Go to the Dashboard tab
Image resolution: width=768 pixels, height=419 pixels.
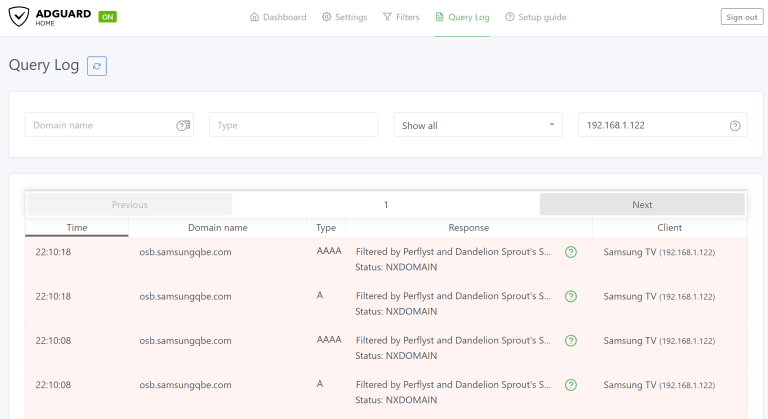tap(278, 17)
